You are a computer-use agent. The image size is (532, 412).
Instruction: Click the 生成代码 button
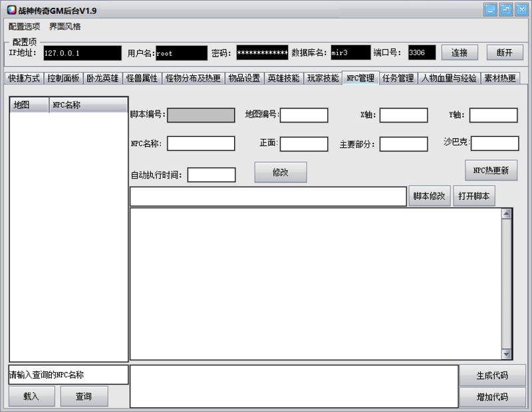(492, 375)
